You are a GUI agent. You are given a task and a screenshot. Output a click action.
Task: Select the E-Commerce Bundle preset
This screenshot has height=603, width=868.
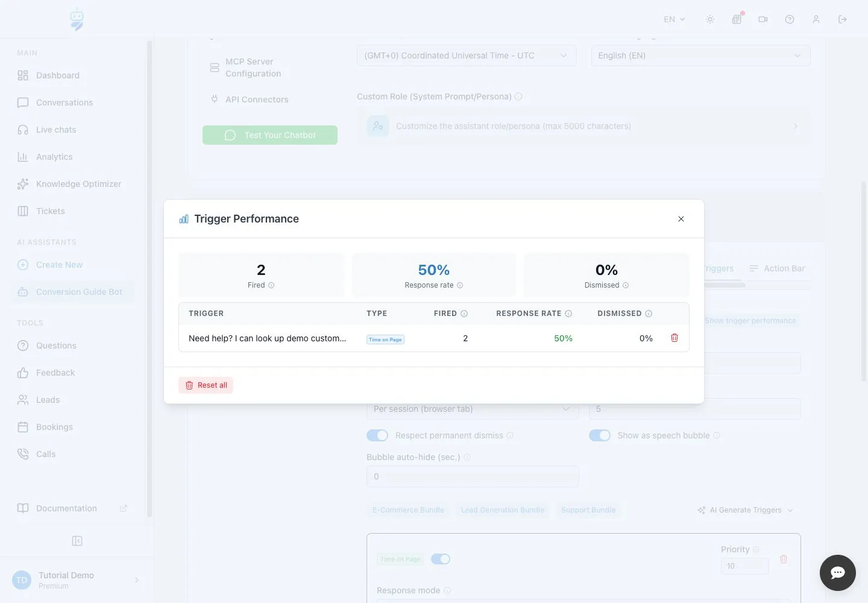[408, 510]
